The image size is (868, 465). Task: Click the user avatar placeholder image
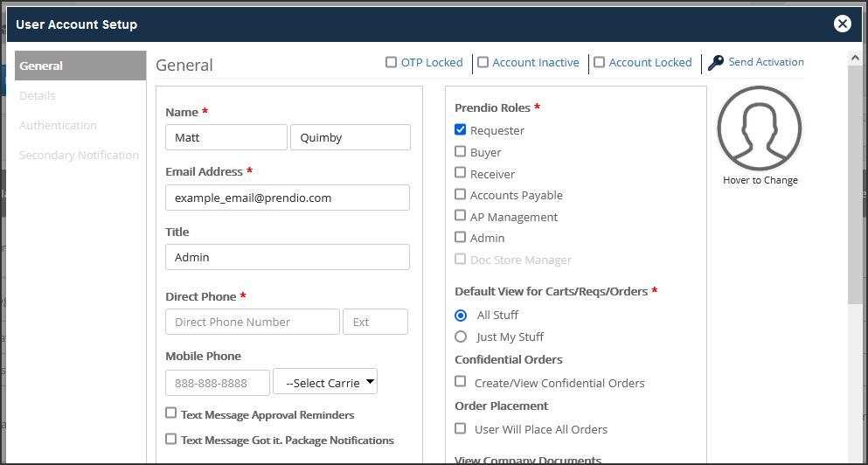click(x=760, y=128)
